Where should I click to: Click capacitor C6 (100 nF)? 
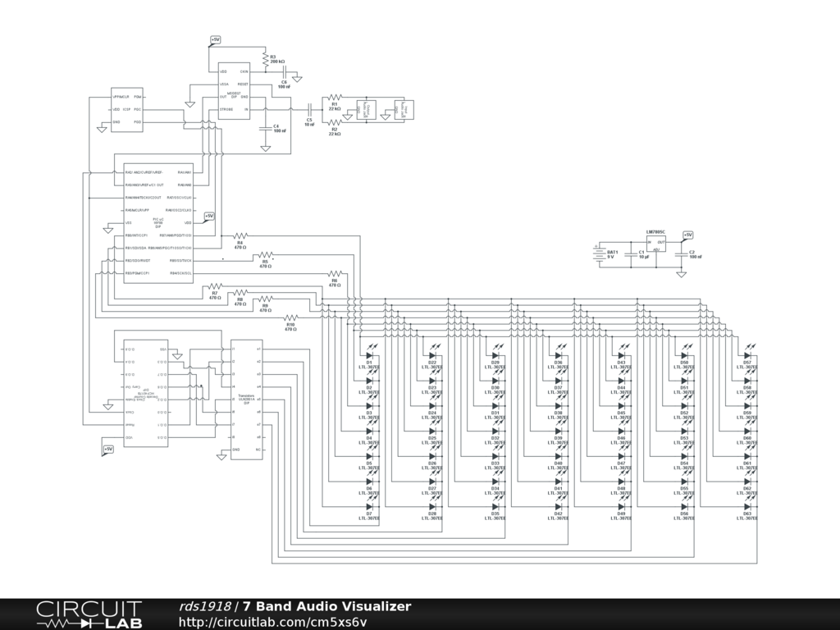284,72
